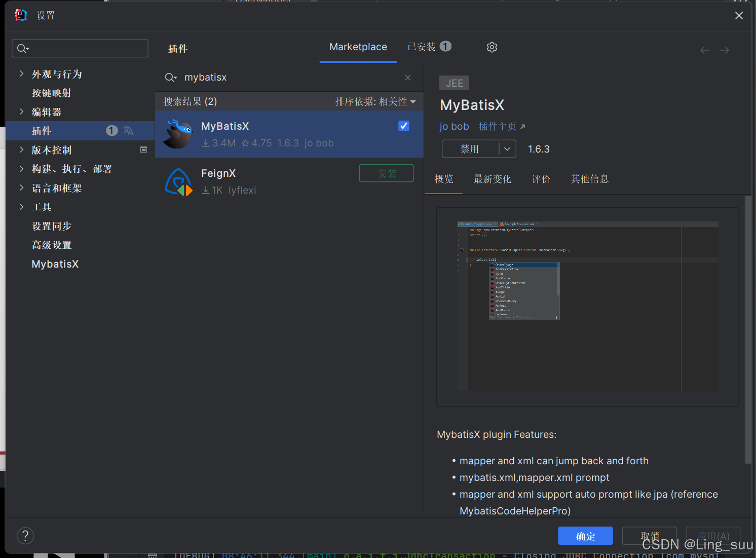Expand the 工具 settings group

click(x=21, y=206)
